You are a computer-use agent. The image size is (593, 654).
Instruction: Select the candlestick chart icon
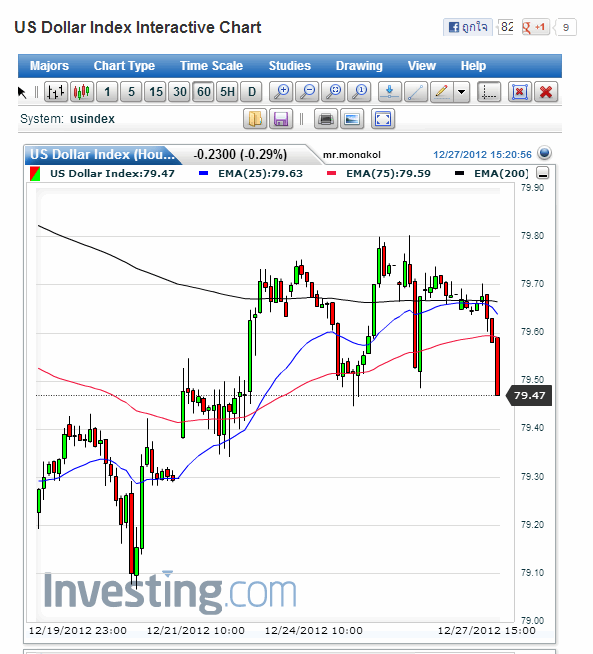tap(82, 92)
